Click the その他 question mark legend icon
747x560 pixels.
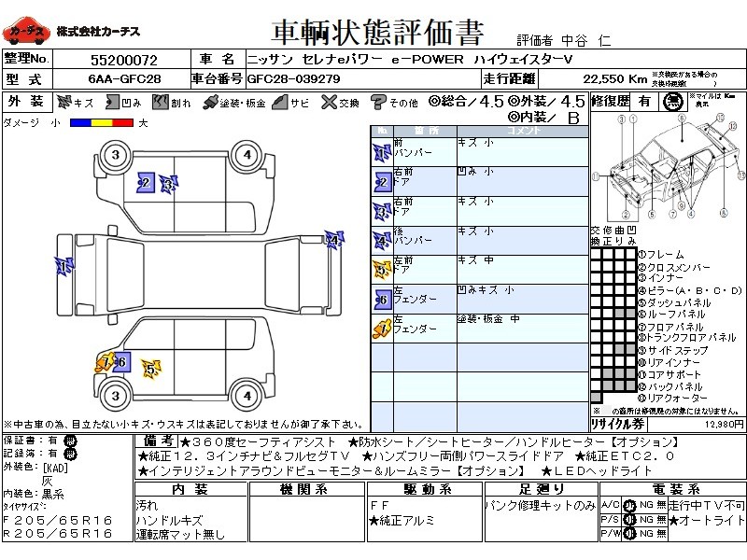tap(379, 103)
